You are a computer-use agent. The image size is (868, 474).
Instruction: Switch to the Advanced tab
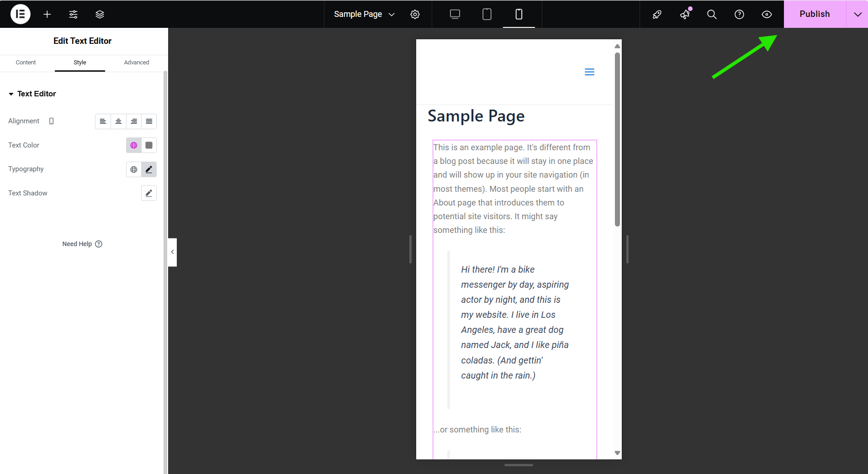pos(137,63)
